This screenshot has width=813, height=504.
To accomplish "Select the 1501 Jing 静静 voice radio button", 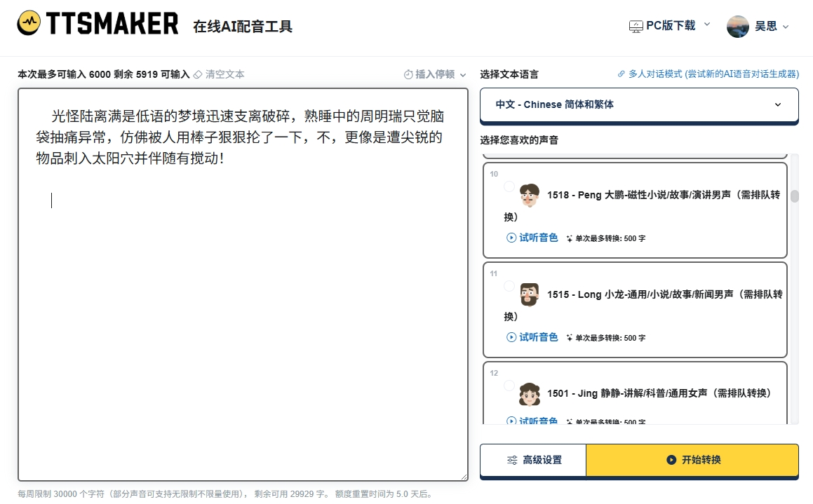I will coord(509,386).
